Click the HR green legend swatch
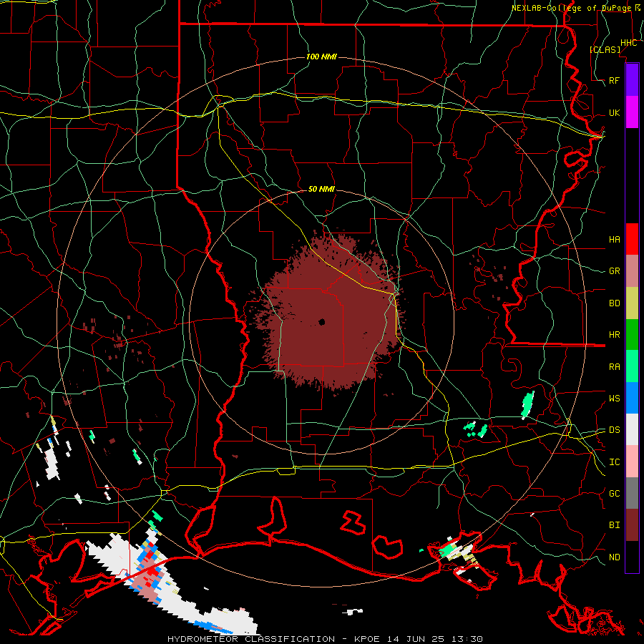This screenshot has height=644, width=644. point(632,334)
